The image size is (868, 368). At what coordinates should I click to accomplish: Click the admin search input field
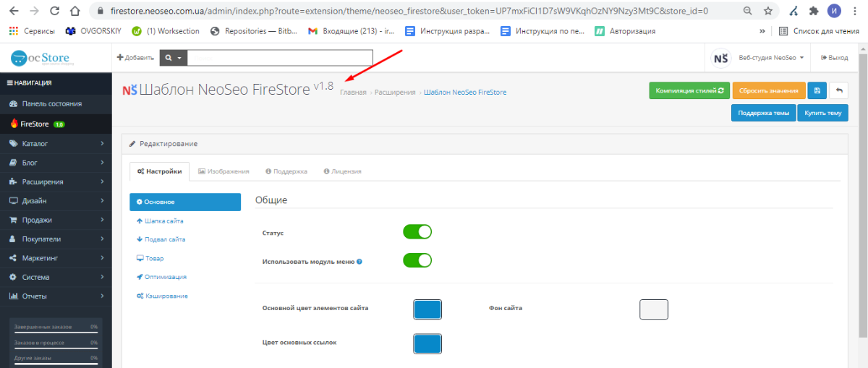280,57
